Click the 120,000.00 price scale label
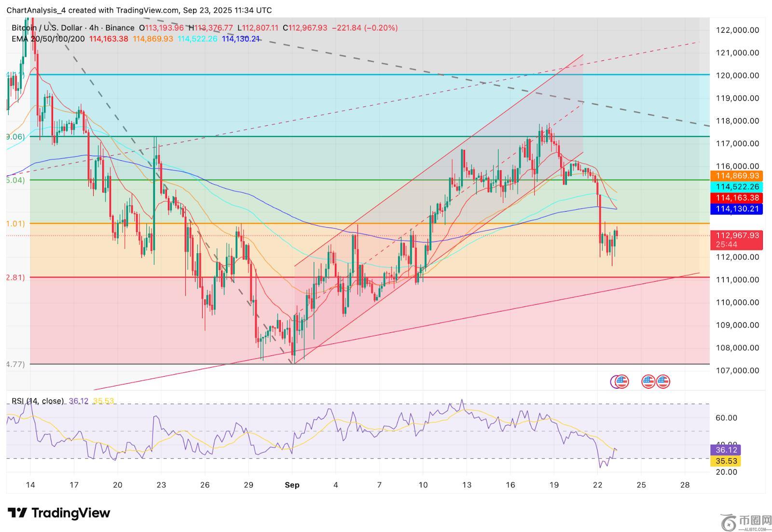The height and width of the screenshot is (532, 772). [x=737, y=75]
